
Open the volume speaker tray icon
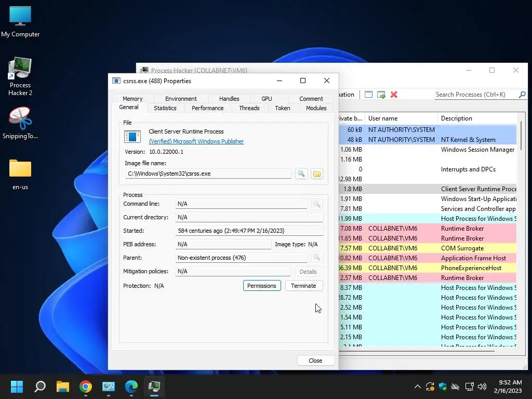click(482, 387)
